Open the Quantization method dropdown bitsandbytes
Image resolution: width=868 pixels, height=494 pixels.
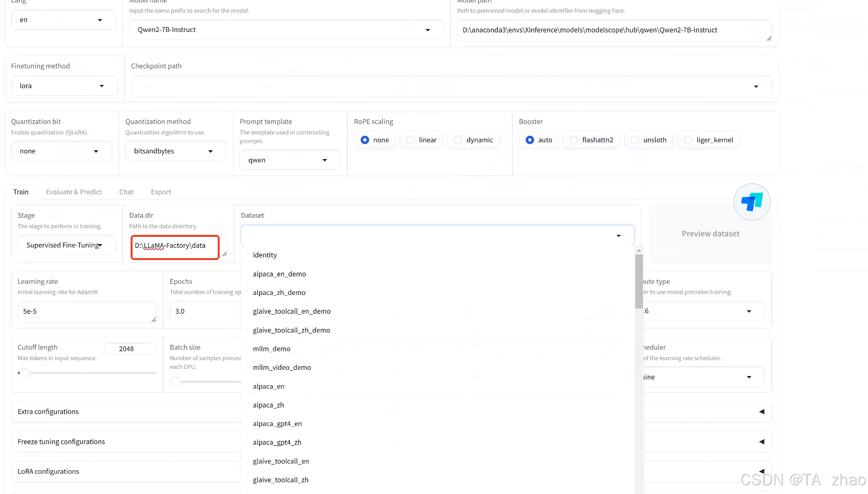pyautogui.click(x=176, y=151)
